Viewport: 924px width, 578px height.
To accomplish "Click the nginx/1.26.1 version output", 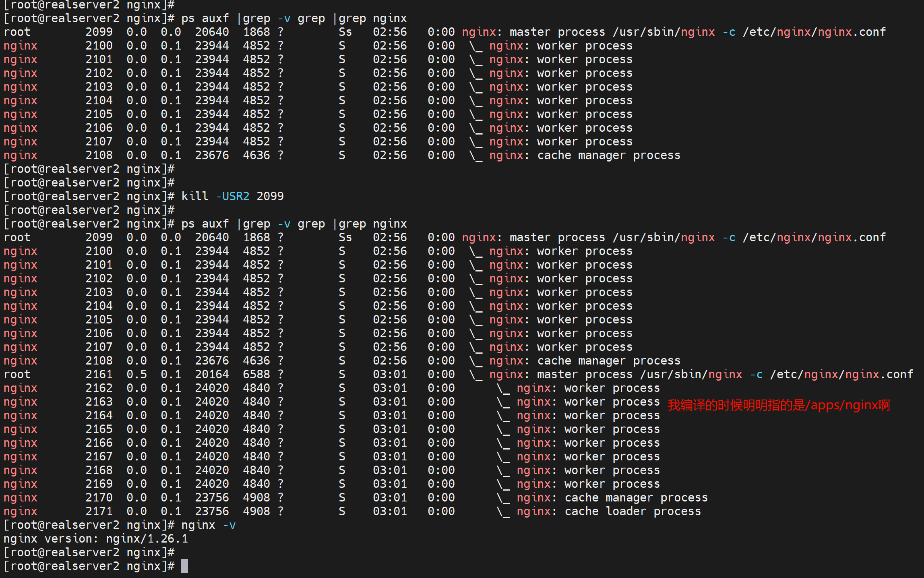I will [147, 539].
